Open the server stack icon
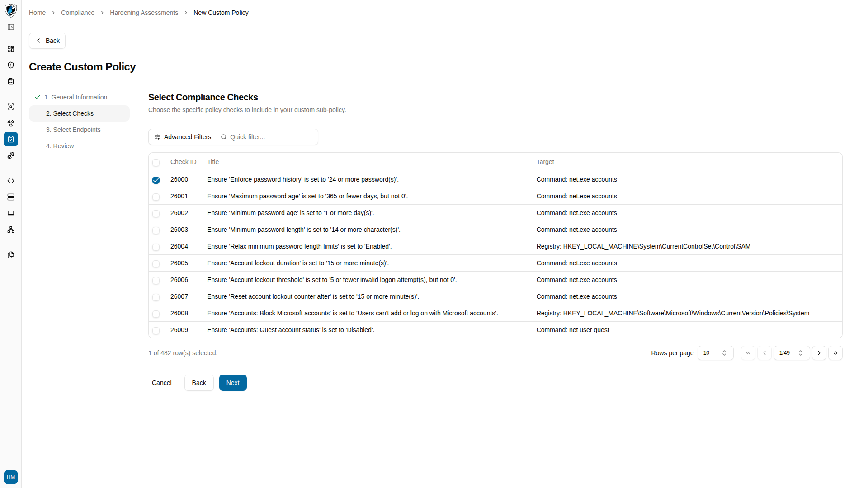The image size is (868, 488). [x=11, y=197]
